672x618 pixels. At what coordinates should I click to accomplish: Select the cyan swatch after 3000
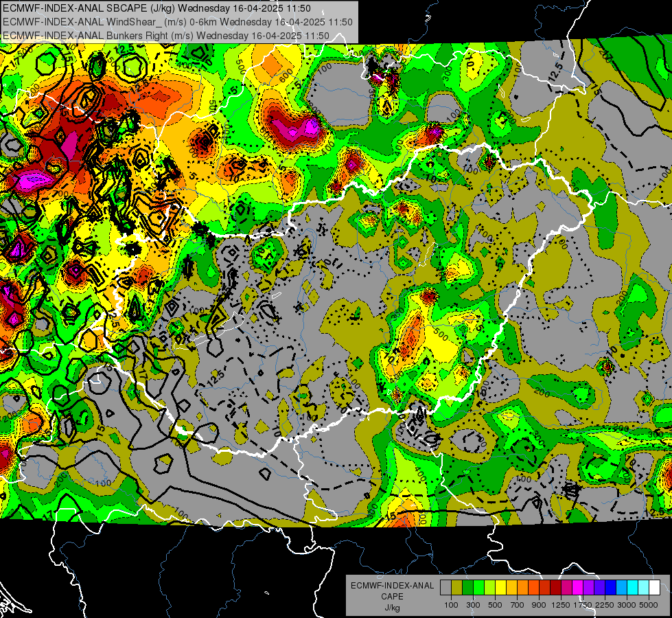(633, 587)
